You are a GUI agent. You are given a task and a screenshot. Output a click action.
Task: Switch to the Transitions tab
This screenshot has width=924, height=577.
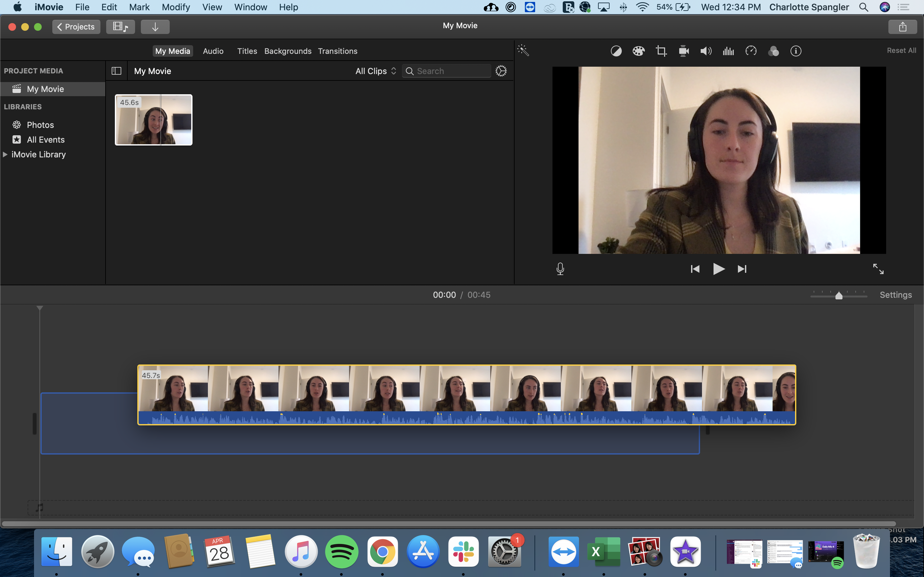coord(338,51)
